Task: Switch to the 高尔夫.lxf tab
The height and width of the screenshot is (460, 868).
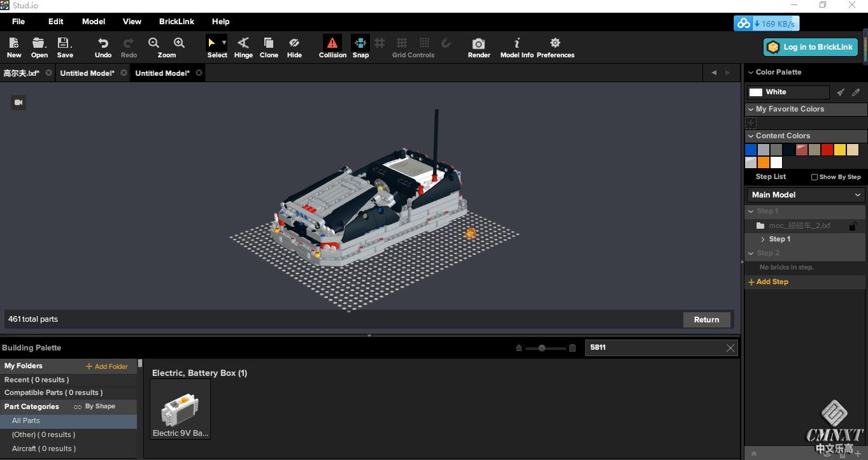Action: 22,73
